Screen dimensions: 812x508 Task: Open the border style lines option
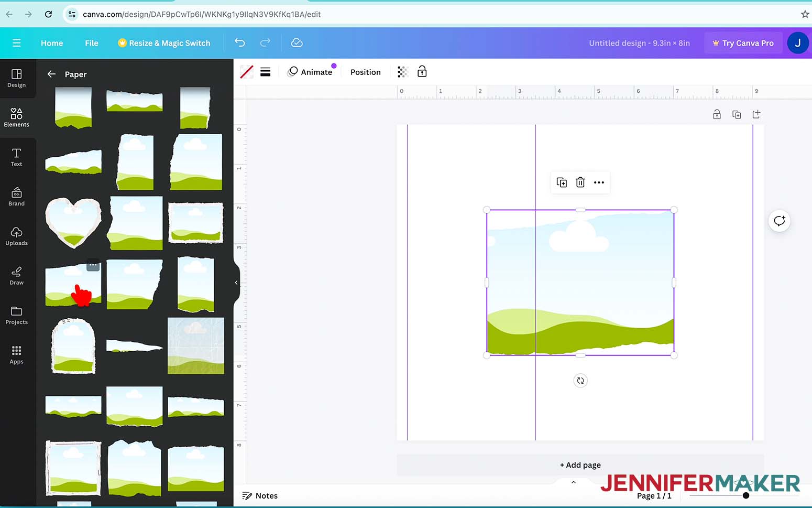click(266, 72)
